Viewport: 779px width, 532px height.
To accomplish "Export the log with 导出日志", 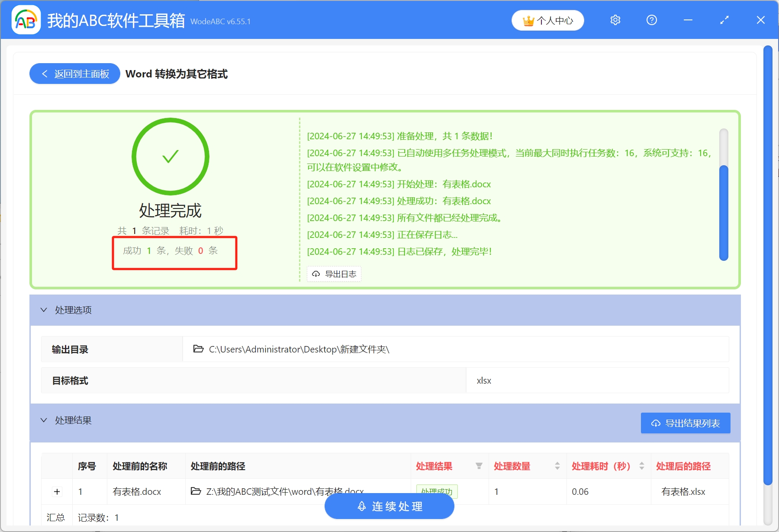I will pyautogui.click(x=334, y=274).
